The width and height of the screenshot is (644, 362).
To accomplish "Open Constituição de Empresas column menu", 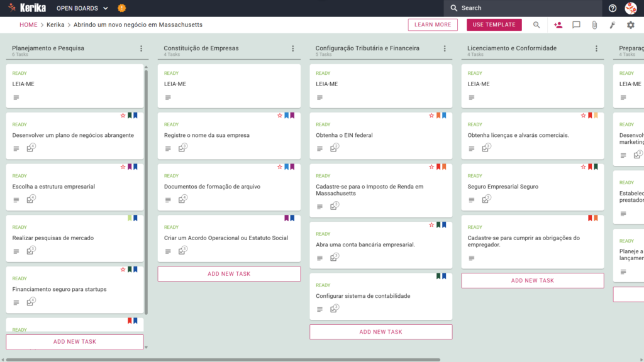I will pyautogui.click(x=293, y=48).
